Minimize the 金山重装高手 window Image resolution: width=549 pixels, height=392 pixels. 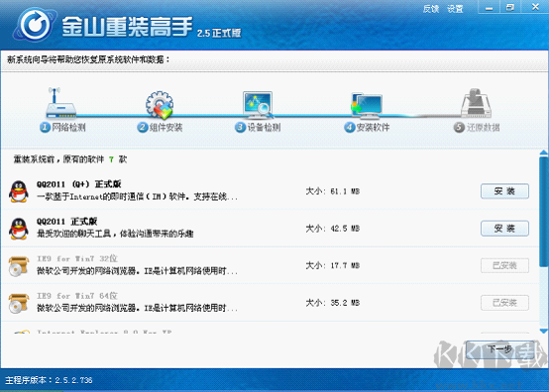[489, 8]
